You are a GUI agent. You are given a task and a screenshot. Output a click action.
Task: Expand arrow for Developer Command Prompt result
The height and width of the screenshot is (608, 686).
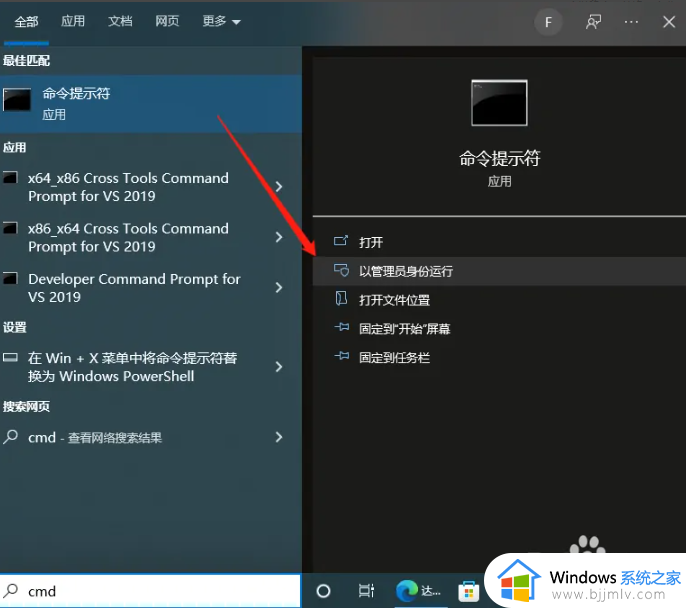pos(279,287)
